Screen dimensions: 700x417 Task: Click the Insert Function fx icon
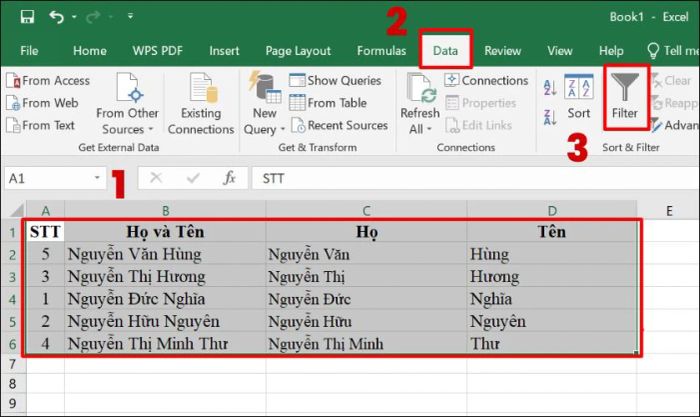(229, 178)
